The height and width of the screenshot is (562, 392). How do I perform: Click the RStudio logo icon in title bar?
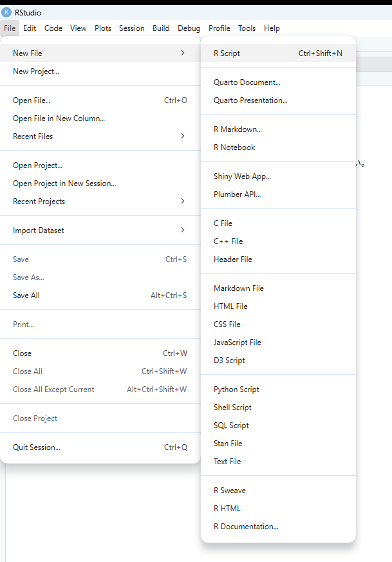[6, 12]
